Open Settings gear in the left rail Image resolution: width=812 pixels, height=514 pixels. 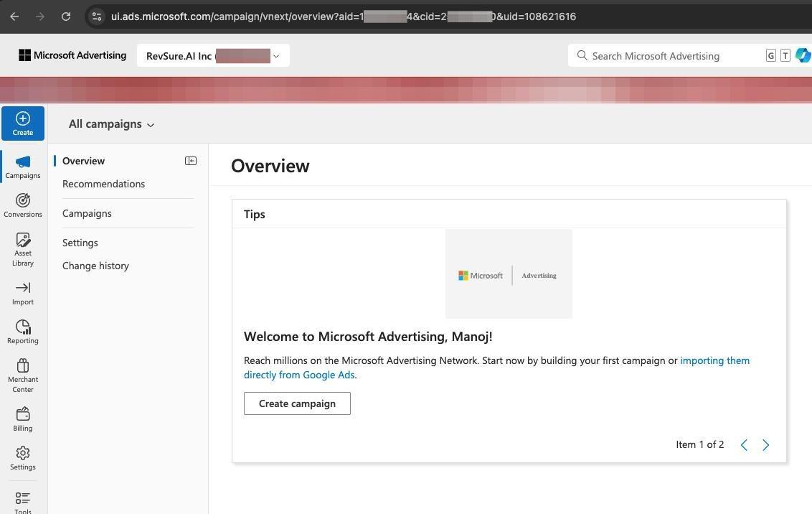click(x=23, y=458)
